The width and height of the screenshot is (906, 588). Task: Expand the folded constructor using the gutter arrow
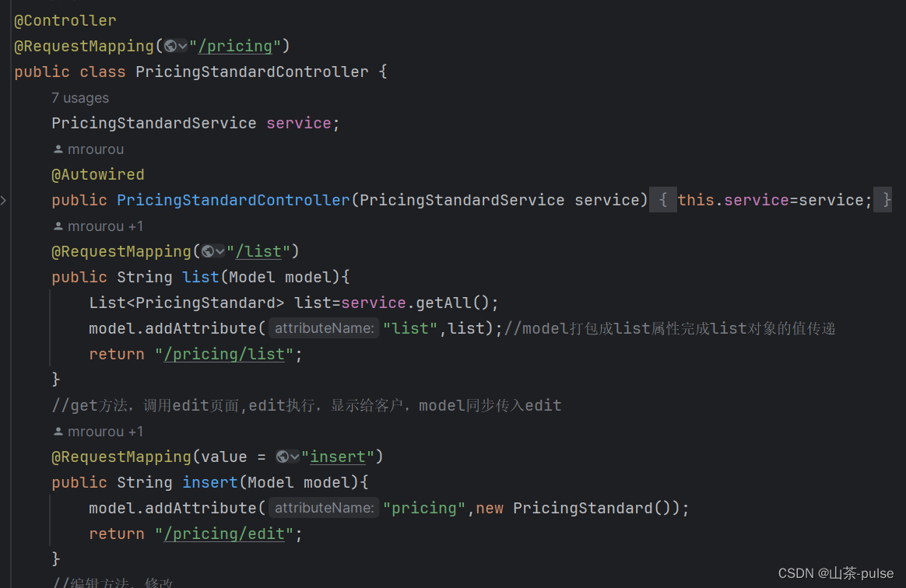(x=3, y=201)
